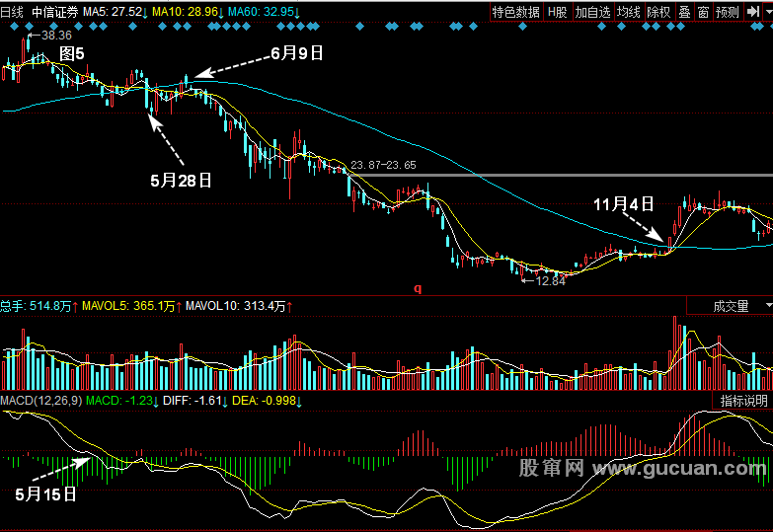Click the 加自选 button

click(x=592, y=12)
